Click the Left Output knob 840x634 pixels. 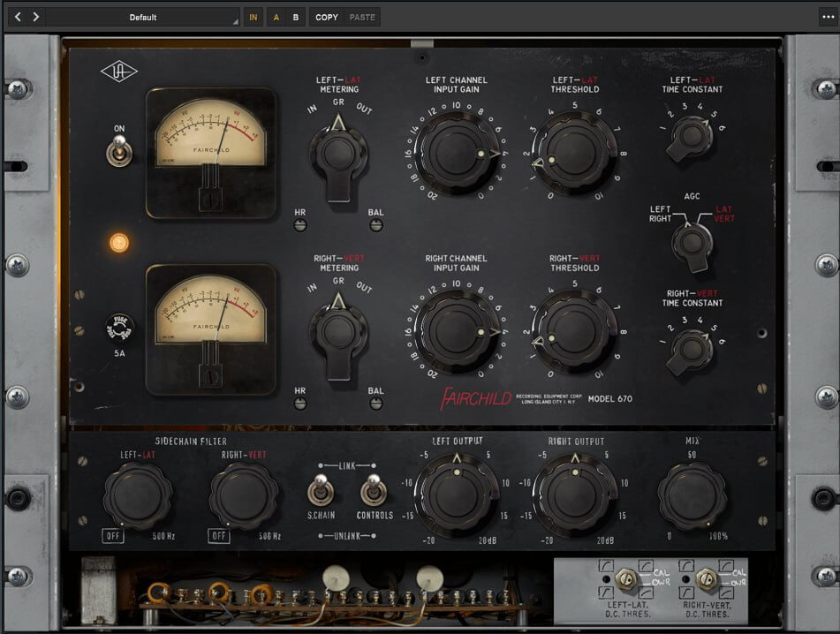click(457, 494)
